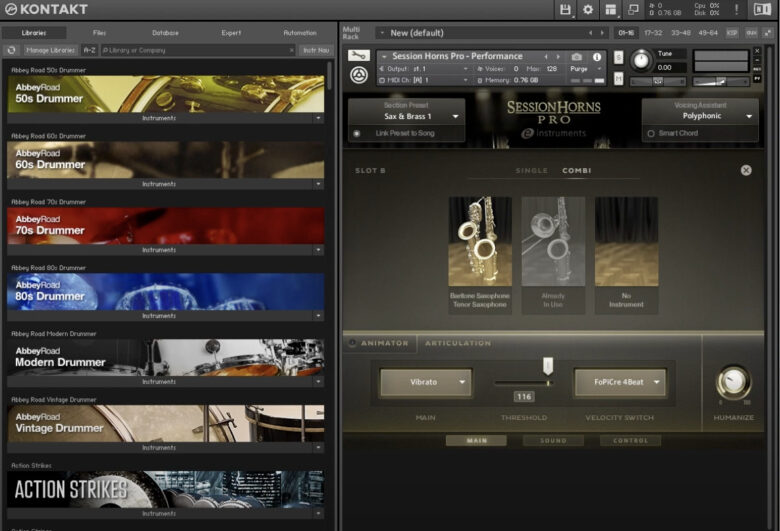Screen dimensions: 780x531
Task: Show rack page 49-64
Action: pos(708,33)
